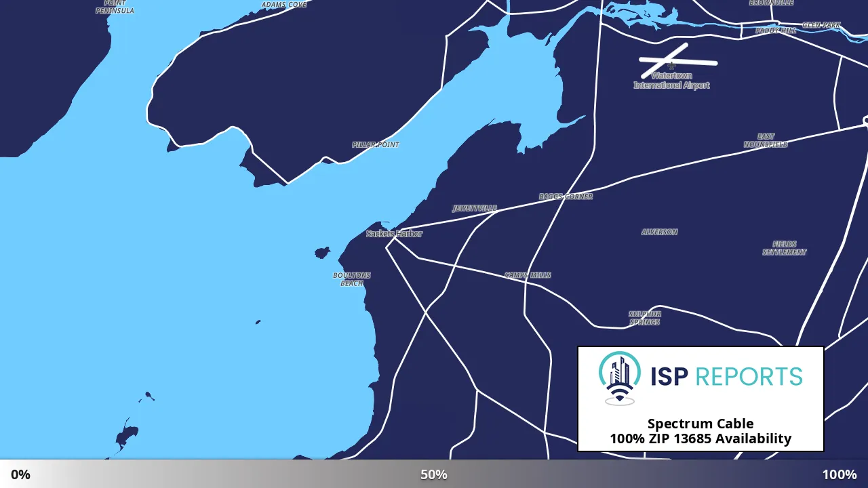Select the Boultons Beach label
Image resolution: width=868 pixels, height=488 pixels.
(x=352, y=279)
